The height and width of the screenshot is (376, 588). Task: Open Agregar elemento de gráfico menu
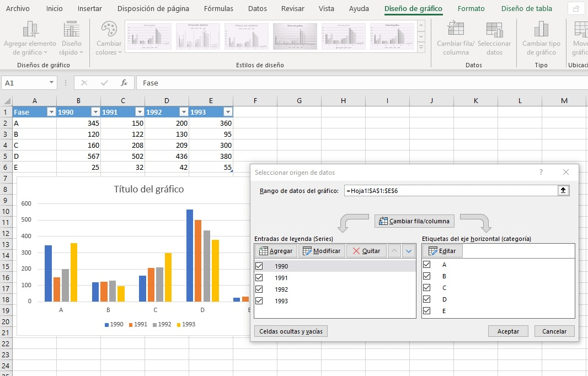[30, 39]
